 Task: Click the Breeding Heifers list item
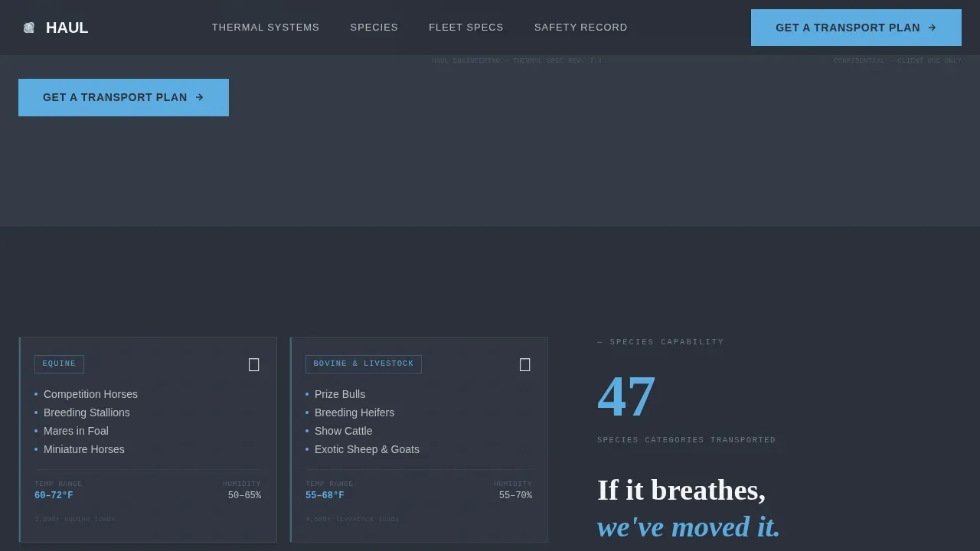tap(354, 412)
